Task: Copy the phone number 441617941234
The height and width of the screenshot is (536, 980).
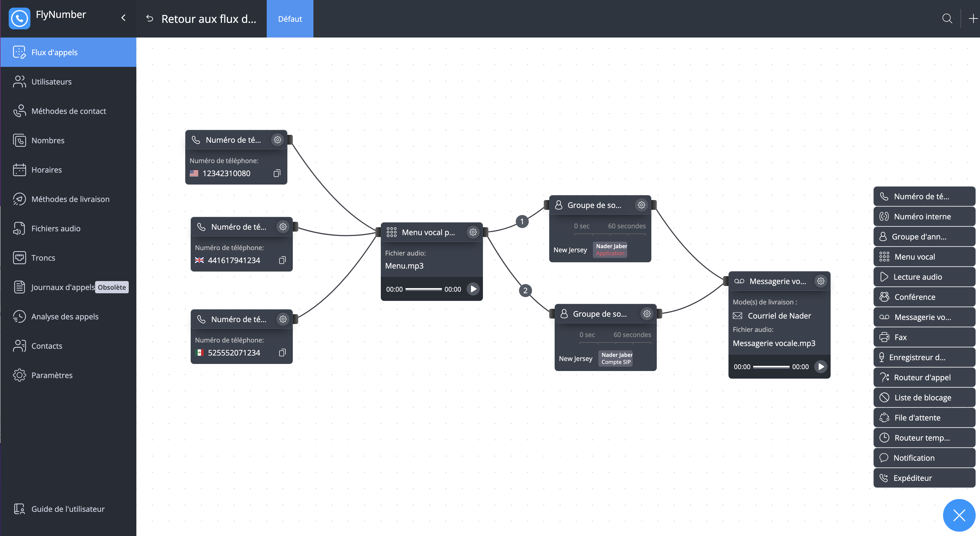Action: [x=282, y=260]
